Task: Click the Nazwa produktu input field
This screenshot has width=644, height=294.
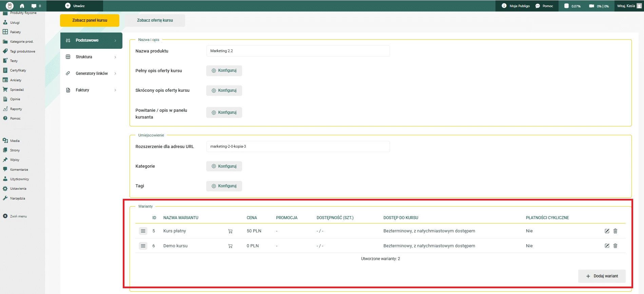Action: point(298,51)
